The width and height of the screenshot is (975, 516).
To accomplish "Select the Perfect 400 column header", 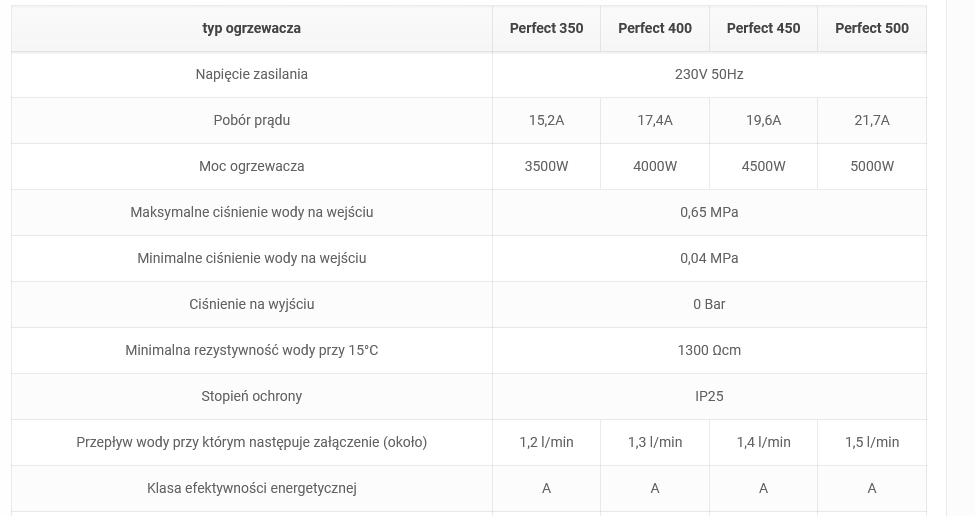I will 655,29.
